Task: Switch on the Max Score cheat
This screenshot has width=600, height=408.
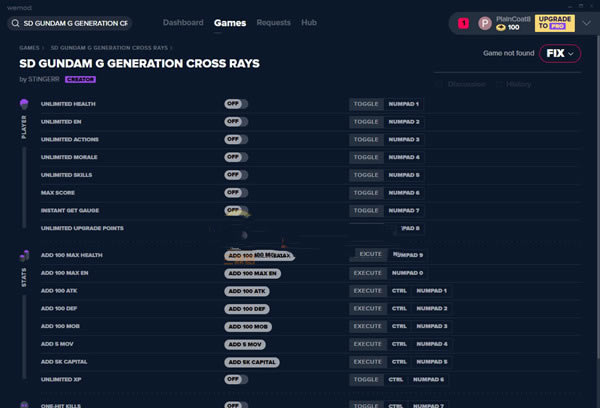Action: 236,192
